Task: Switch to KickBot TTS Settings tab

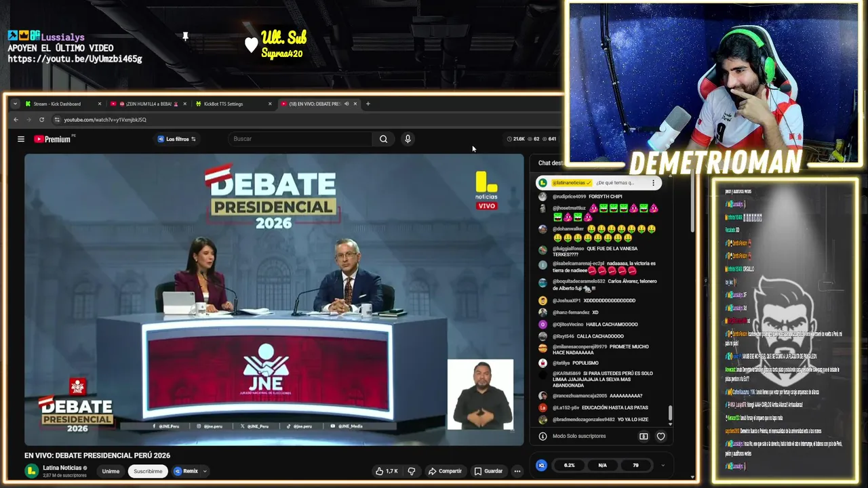Action: point(233,104)
